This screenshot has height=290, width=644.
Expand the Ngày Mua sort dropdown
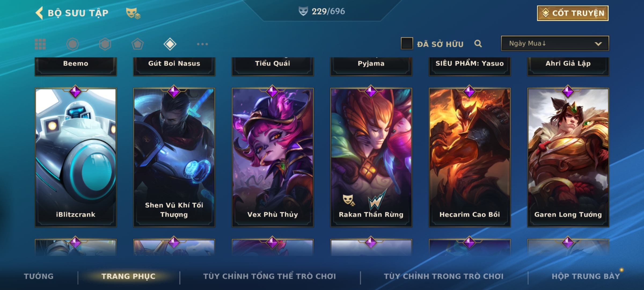(x=555, y=43)
